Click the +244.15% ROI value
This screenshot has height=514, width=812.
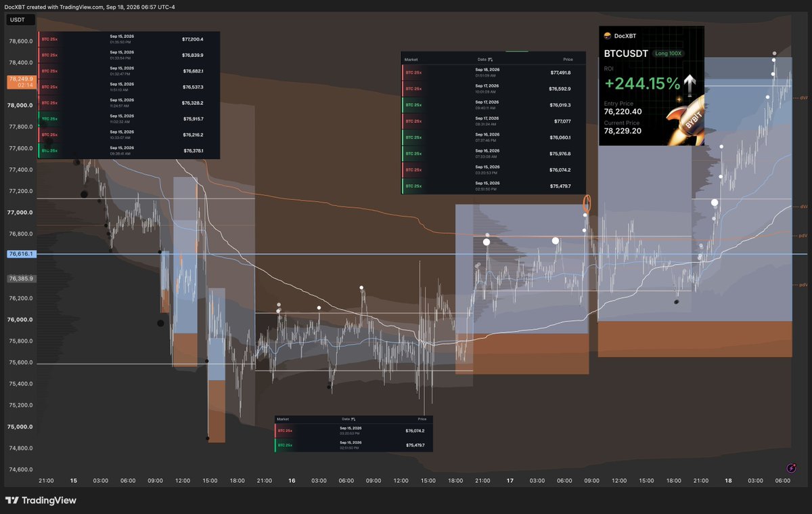pos(642,84)
